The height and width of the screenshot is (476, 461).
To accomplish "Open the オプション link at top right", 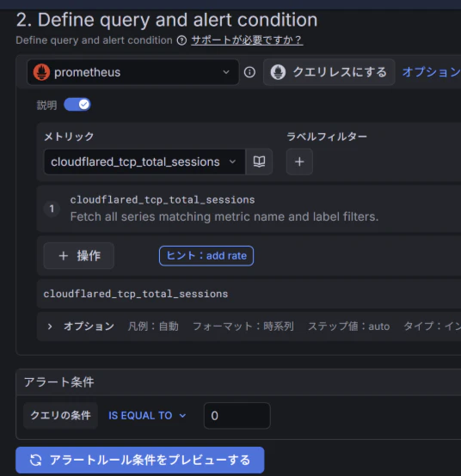I will coord(432,72).
